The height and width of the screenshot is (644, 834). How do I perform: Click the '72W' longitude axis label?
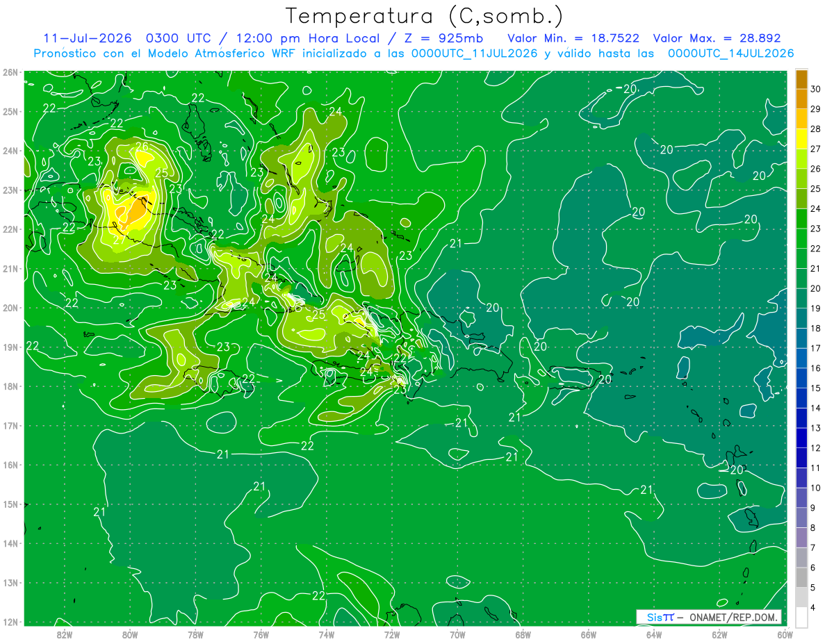392,634
